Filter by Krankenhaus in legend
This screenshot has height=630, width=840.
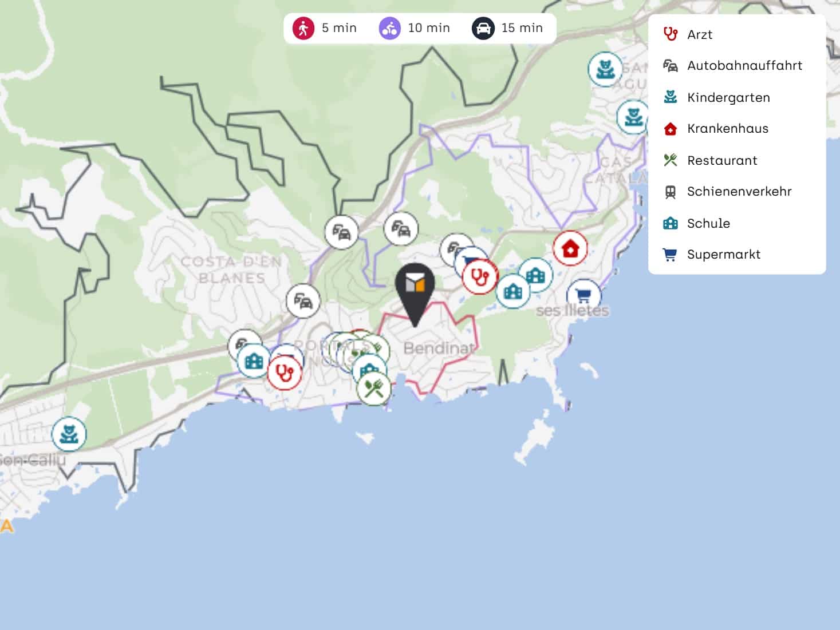pos(715,129)
